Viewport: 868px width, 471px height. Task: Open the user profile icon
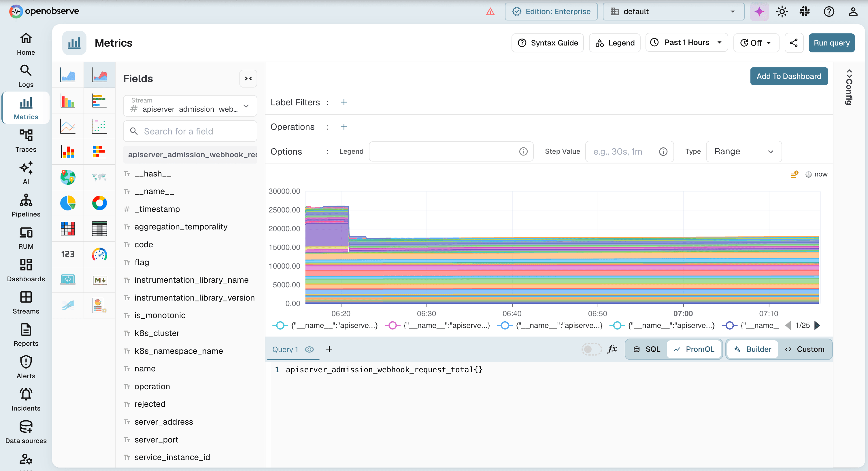853,12
